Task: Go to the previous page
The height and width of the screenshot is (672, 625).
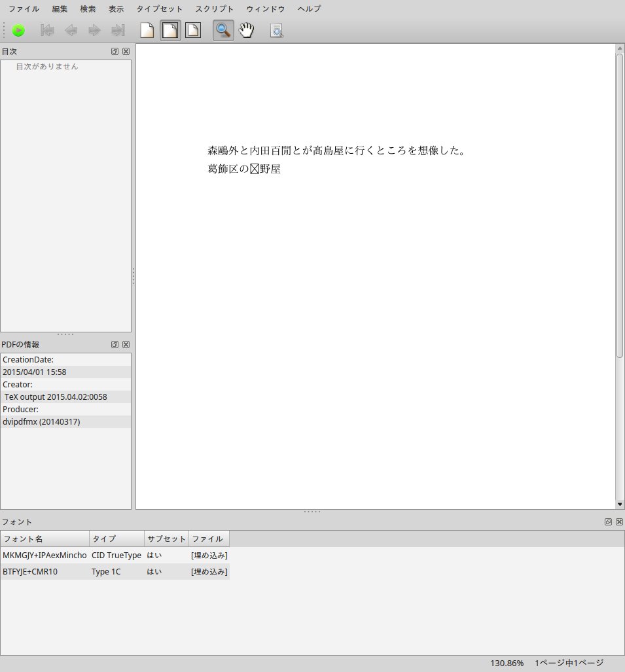Action: pyautogui.click(x=71, y=31)
